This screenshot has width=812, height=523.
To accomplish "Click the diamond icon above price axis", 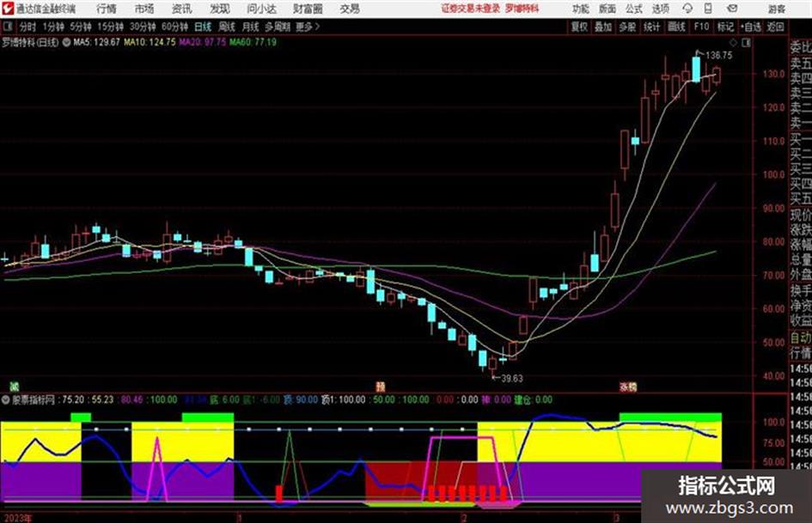I will [x=733, y=42].
